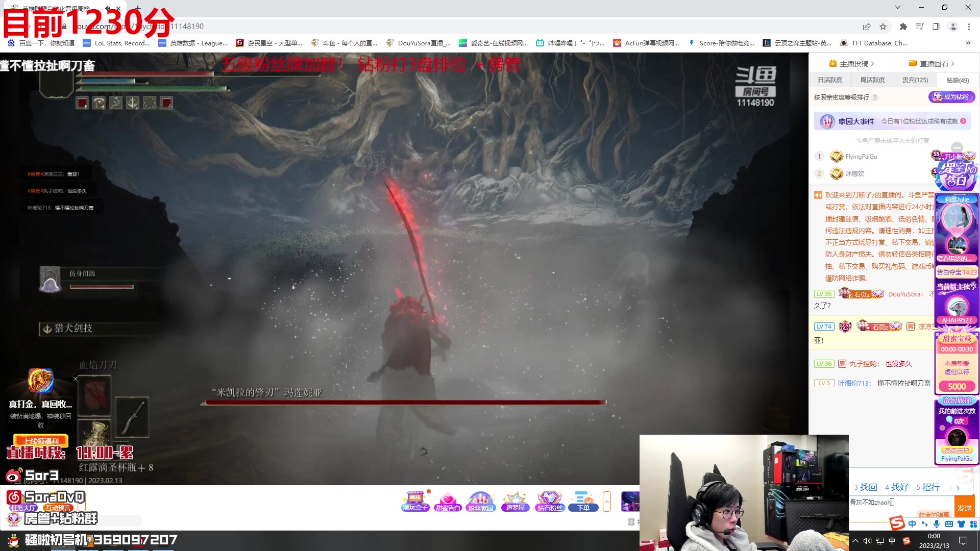Click chat username 丸子控昀

pyautogui.click(x=864, y=364)
